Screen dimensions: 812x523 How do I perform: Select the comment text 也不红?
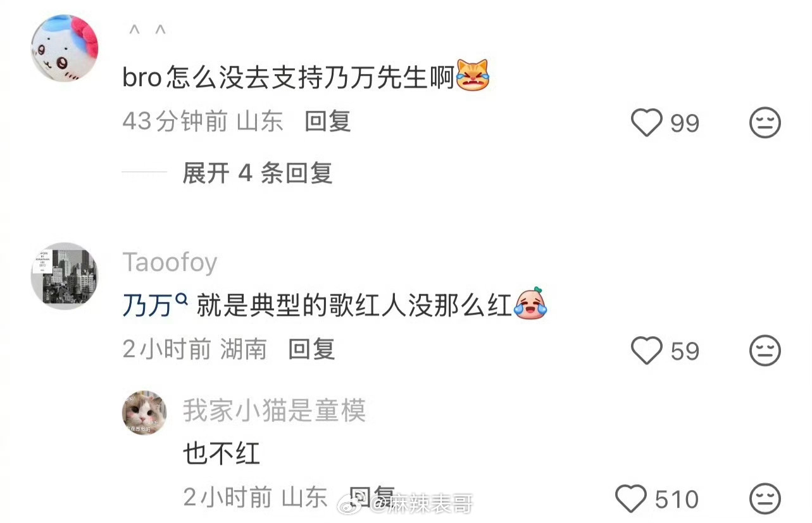pyautogui.click(x=222, y=453)
